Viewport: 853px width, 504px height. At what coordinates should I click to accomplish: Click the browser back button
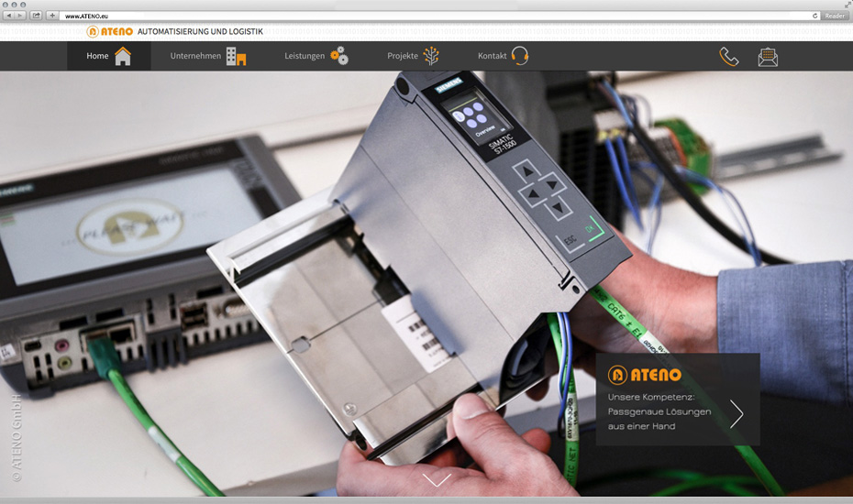pyautogui.click(x=9, y=16)
